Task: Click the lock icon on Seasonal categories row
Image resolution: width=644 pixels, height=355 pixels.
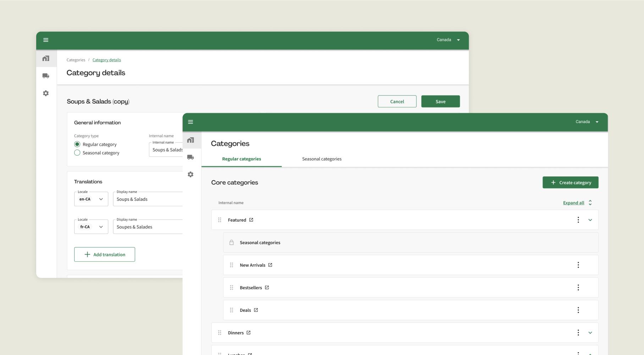Action: click(232, 242)
